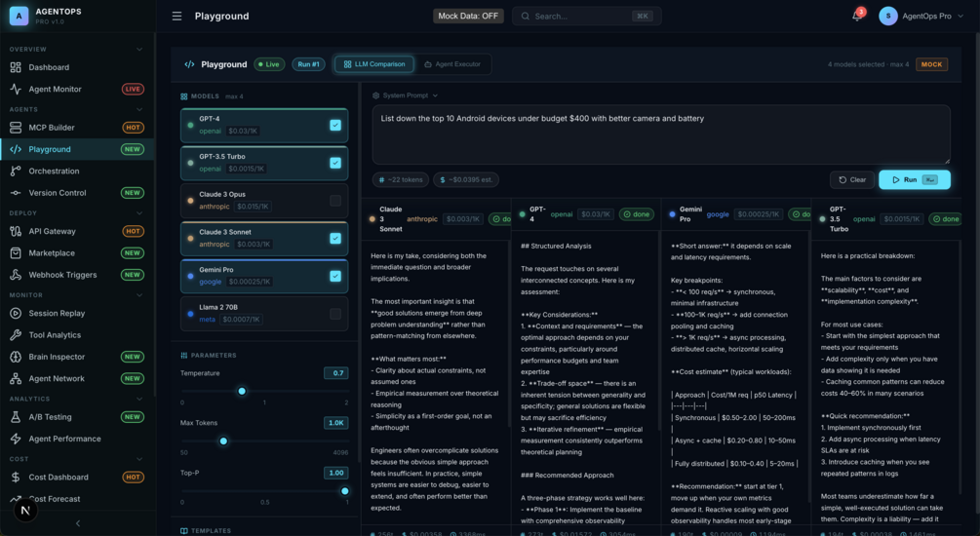The image size is (980, 536).
Task: Click the Playground code brackets header icon
Action: click(189, 64)
